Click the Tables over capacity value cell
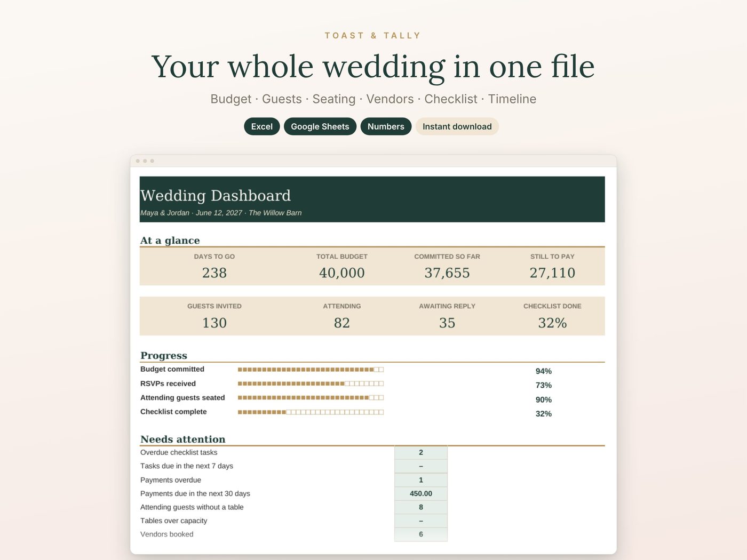747x560 pixels. (x=421, y=521)
